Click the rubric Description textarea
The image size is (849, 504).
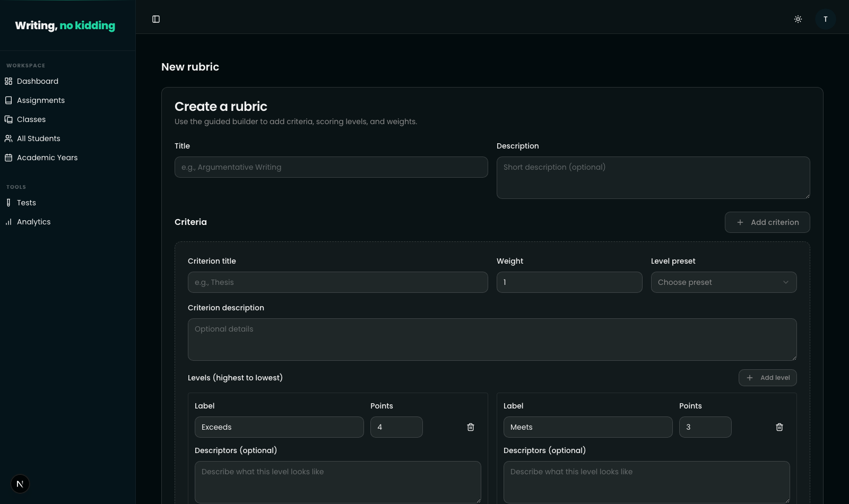[x=653, y=178]
